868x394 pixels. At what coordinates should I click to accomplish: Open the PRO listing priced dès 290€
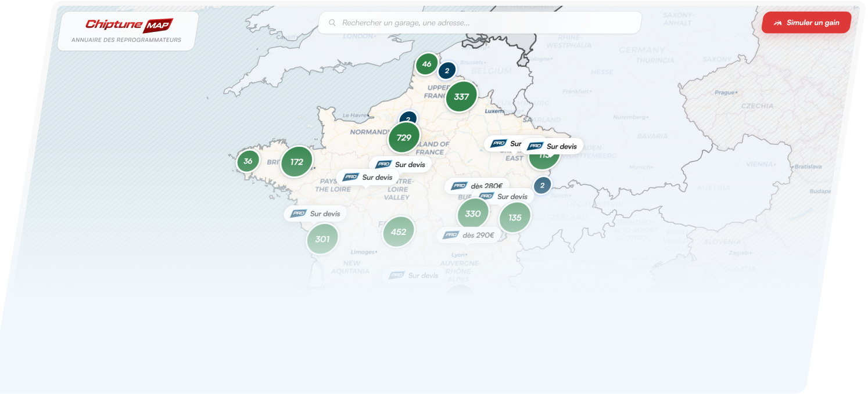click(x=468, y=235)
